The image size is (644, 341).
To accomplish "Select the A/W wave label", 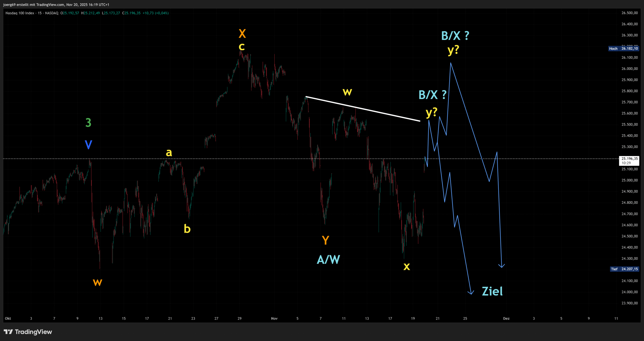I will (328, 259).
